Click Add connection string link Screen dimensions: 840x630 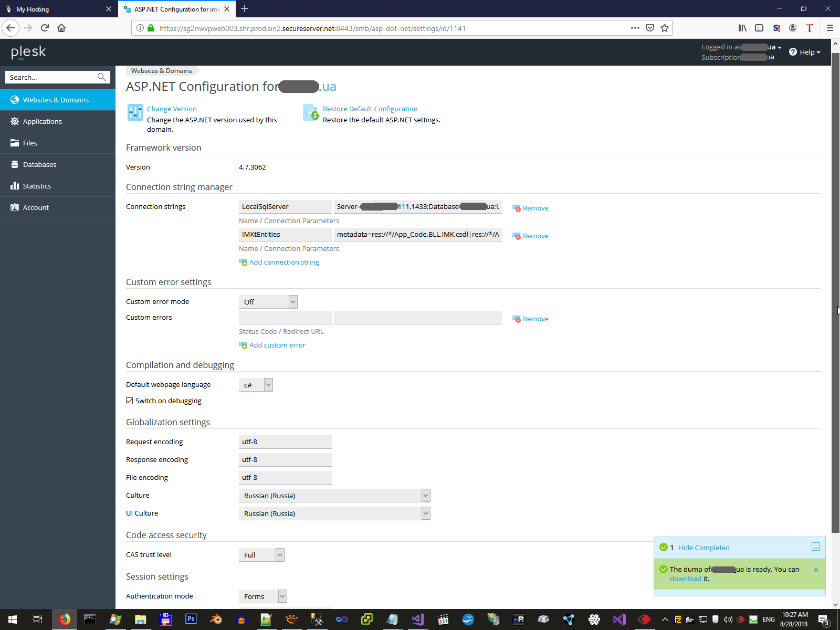tap(284, 262)
